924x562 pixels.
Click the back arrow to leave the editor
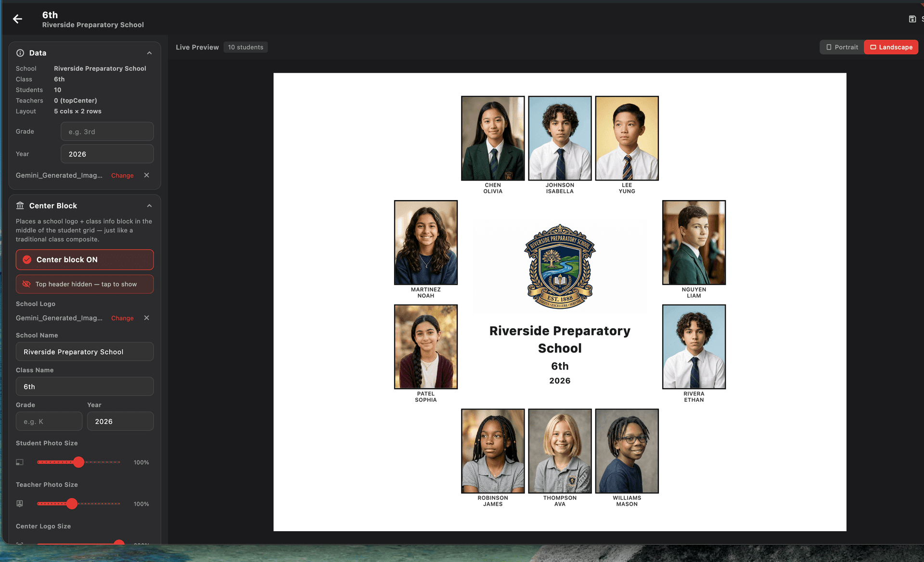point(18,19)
